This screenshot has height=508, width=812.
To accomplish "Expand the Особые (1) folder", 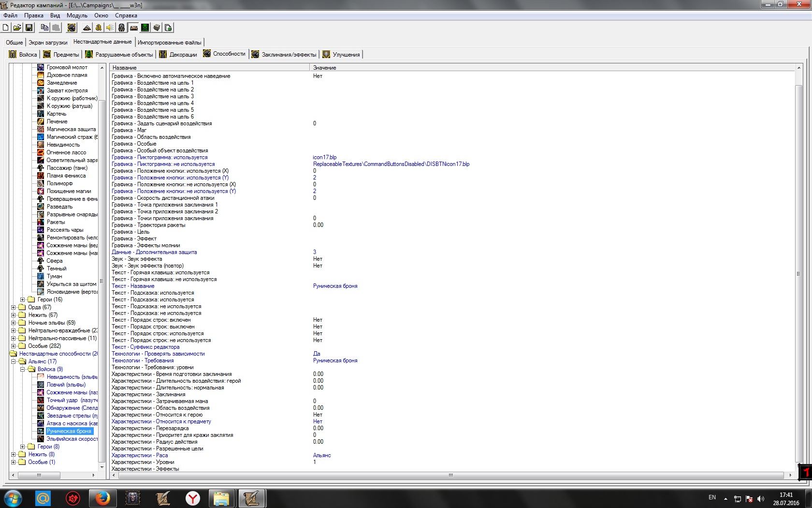I will pyautogui.click(x=14, y=462).
